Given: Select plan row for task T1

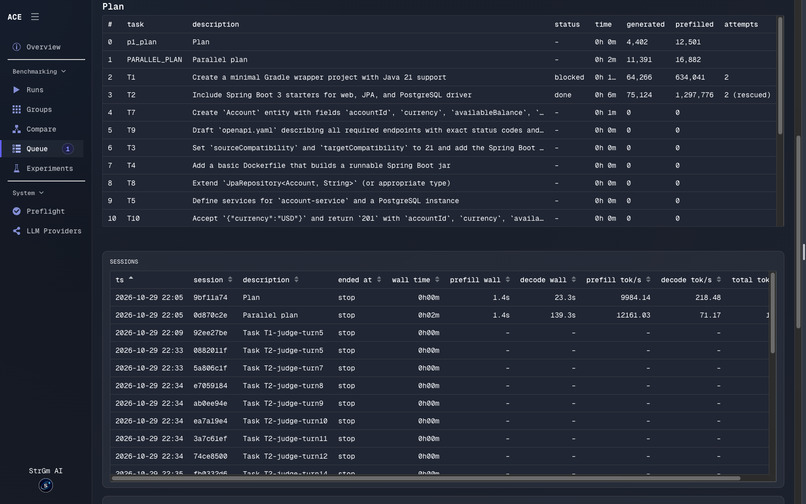Looking at the screenshot, I should (439, 77).
